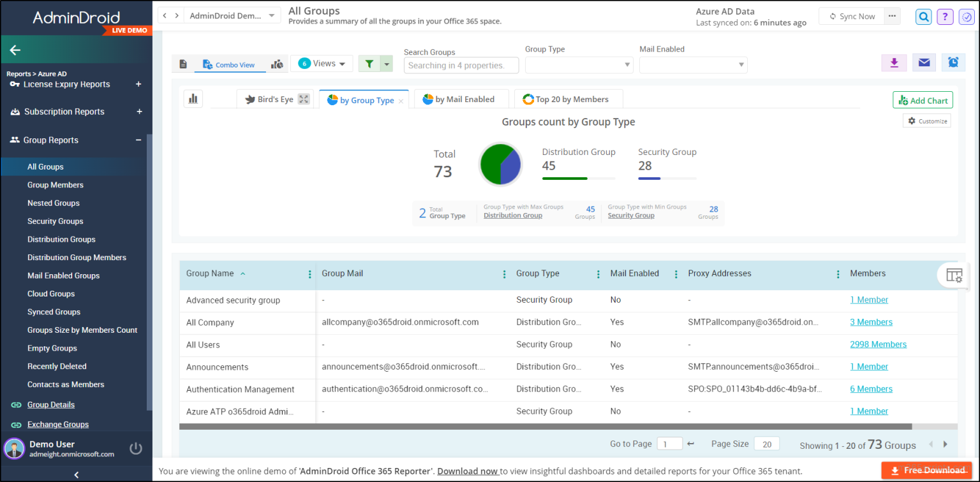
Task: Click the green filter icon
Action: pos(369,63)
